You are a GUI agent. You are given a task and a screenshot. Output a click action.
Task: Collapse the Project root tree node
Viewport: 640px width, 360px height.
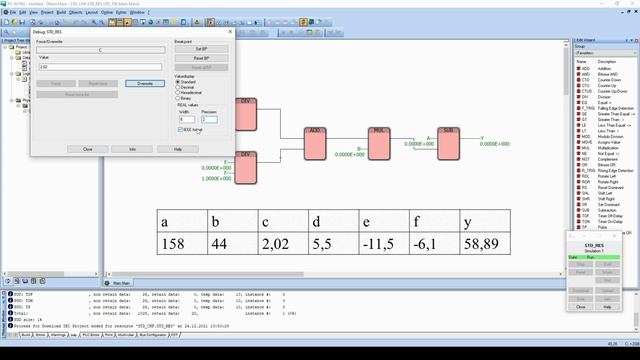[5, 47]
